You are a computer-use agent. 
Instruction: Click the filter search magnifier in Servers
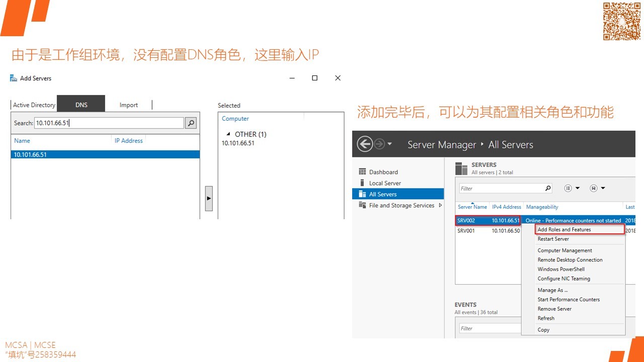(x=548, y=188)
